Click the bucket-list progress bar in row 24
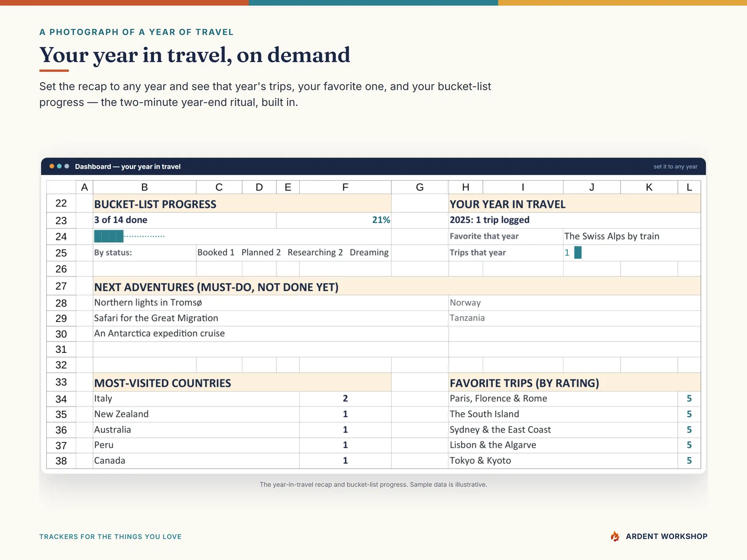The height and width of the screenshot is (560, 747). pyautogui.click(x=129, y=236)
